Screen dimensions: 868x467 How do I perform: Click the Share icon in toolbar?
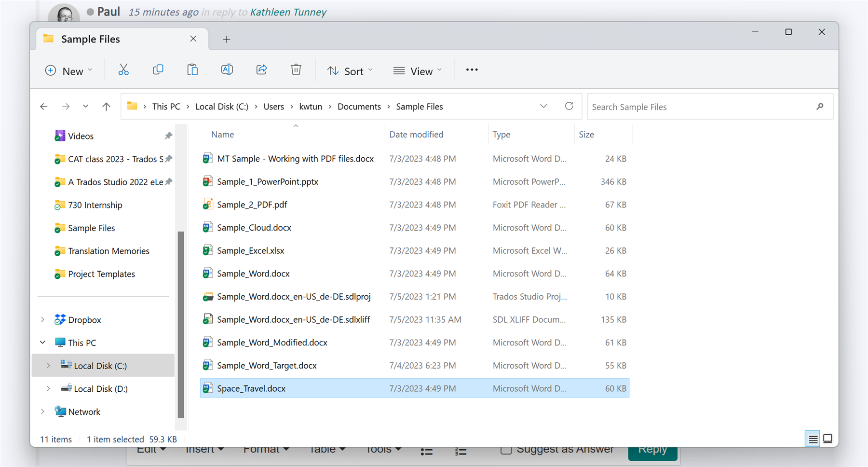click(x=261, y=70)
